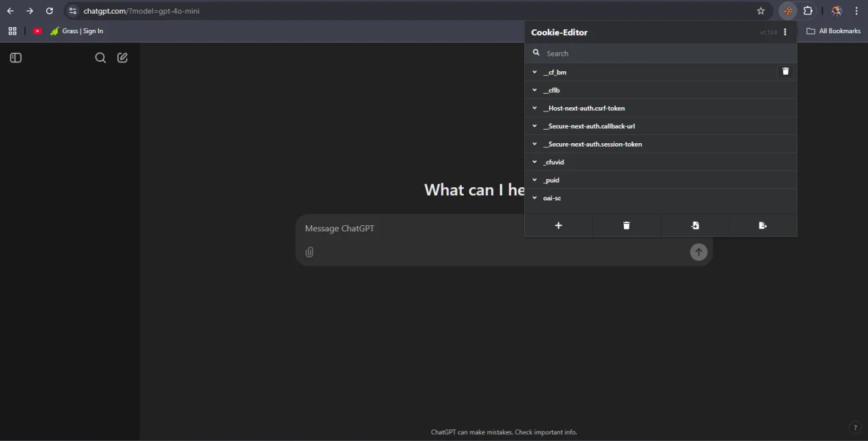Image resolution: width=868 pixels, height=441 pixels.
Task: Delete all cookies with bottom trash icon
Action: pos(627,225)
